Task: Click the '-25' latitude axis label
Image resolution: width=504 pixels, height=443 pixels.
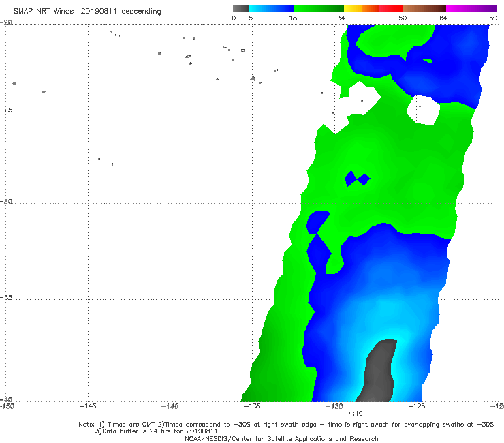Action: coord(6,110)
